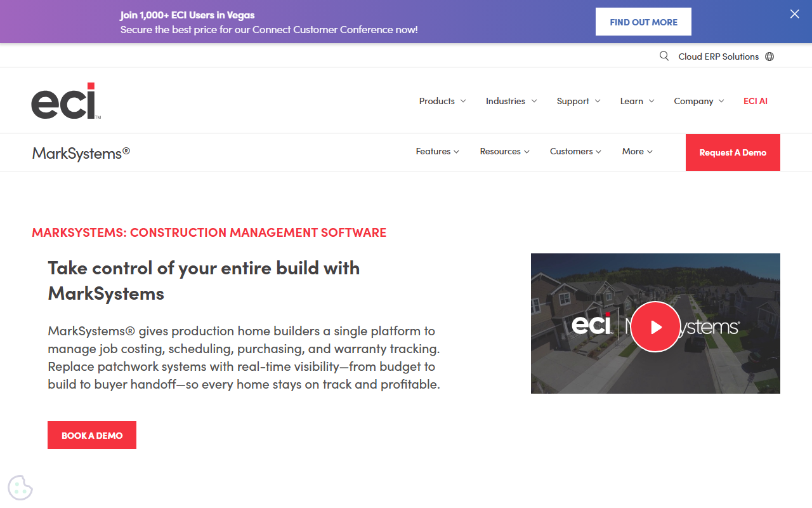The height and width of the screenshot is (508, 812).
Task: Expand the Customers submenu
Action: coord(575,151)
